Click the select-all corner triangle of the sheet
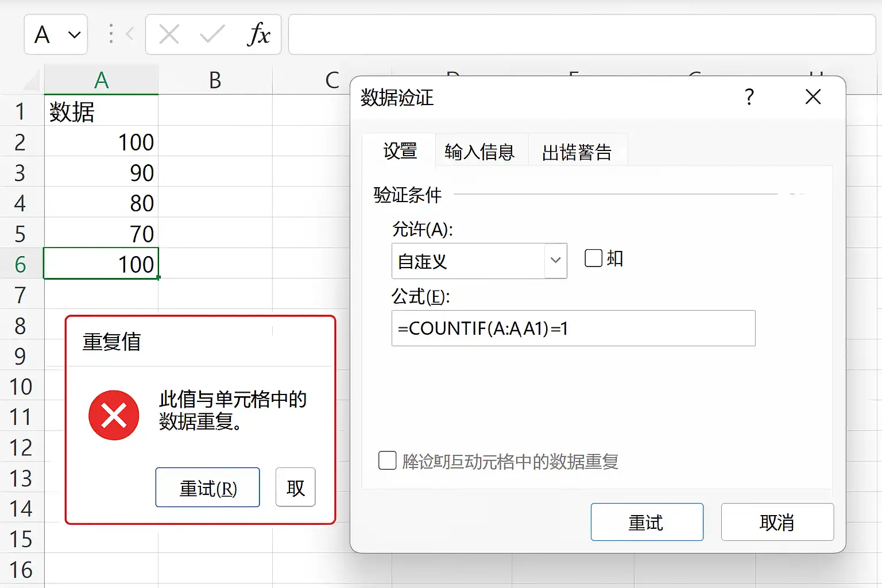Screen dimensions: 882x588 pos(30,81)
